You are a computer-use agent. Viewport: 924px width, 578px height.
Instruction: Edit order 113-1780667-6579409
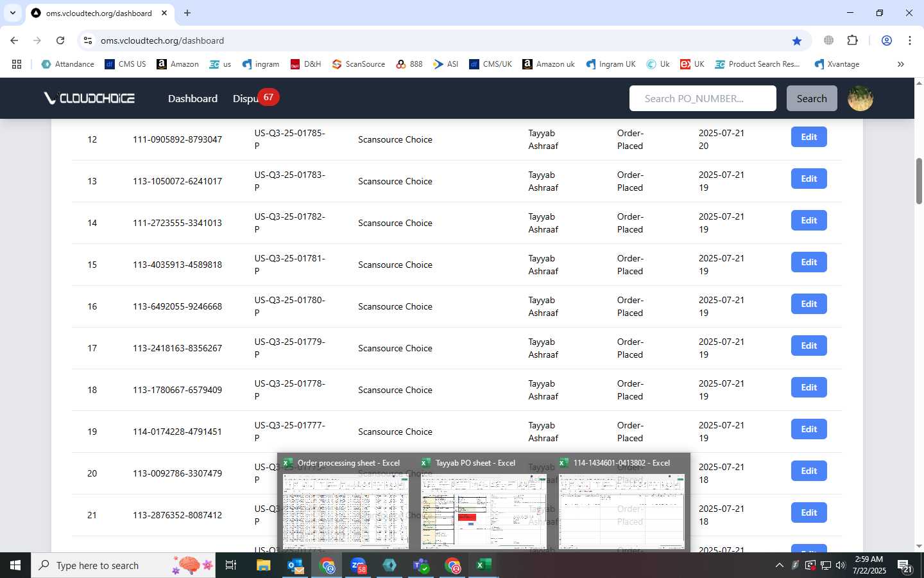(809, 387)
